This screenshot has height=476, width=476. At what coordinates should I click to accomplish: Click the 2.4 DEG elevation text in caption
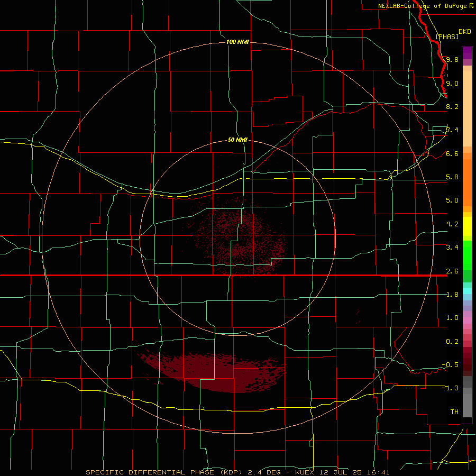[263, 472]
